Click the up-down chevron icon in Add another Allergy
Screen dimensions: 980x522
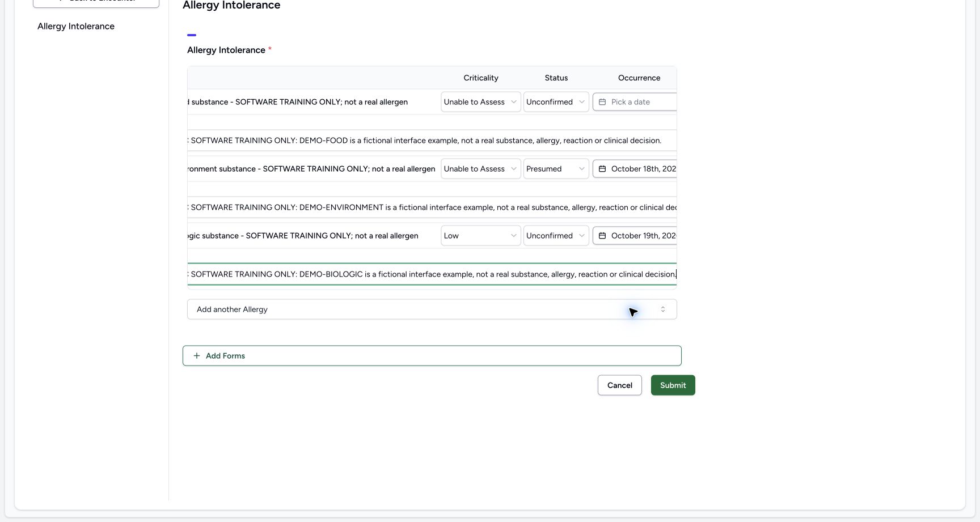(x=663, y=309)
